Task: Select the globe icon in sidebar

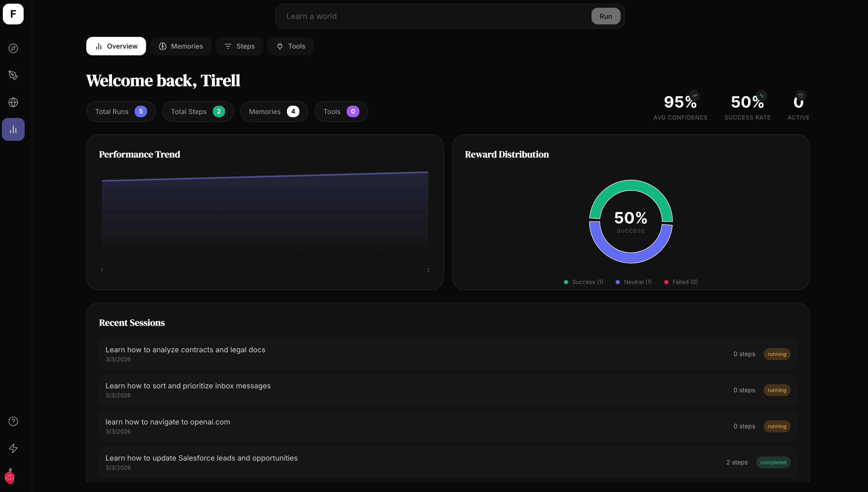Action: (x=13, y=102)
